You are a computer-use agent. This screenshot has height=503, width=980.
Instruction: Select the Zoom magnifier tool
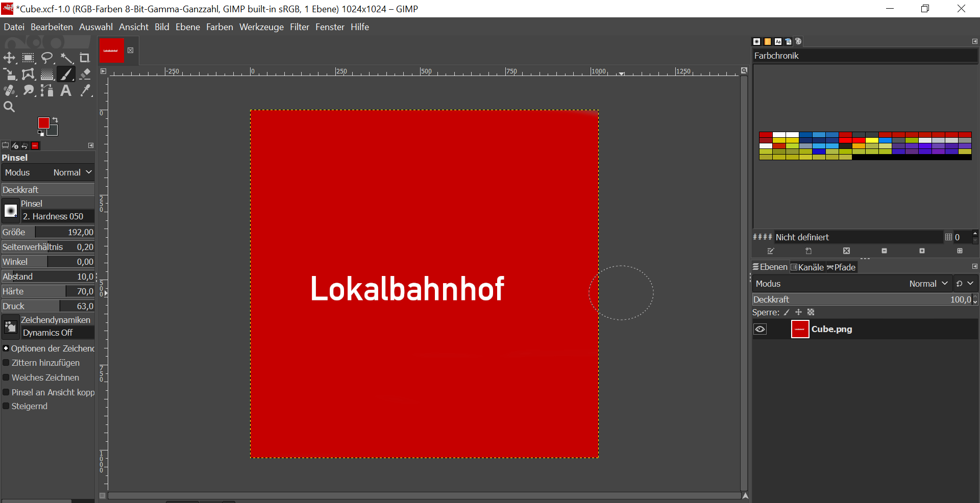coord(9,107)
